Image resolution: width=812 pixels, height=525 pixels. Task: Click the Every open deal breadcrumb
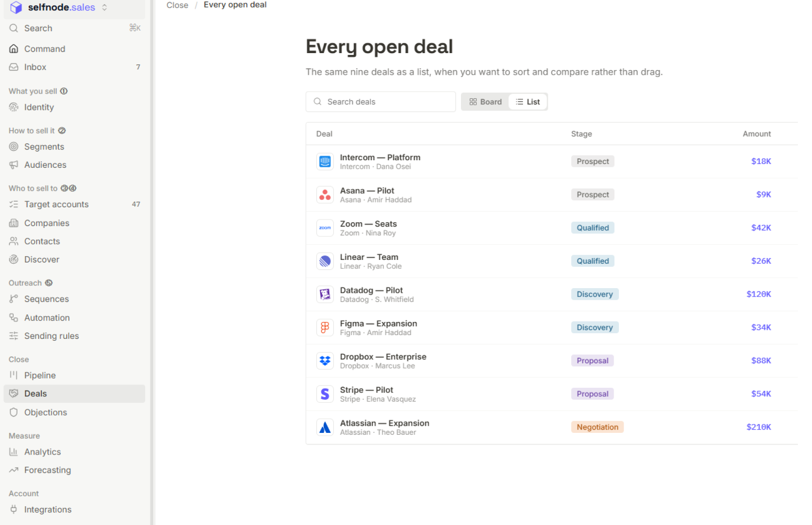click(x=235, y=5)
